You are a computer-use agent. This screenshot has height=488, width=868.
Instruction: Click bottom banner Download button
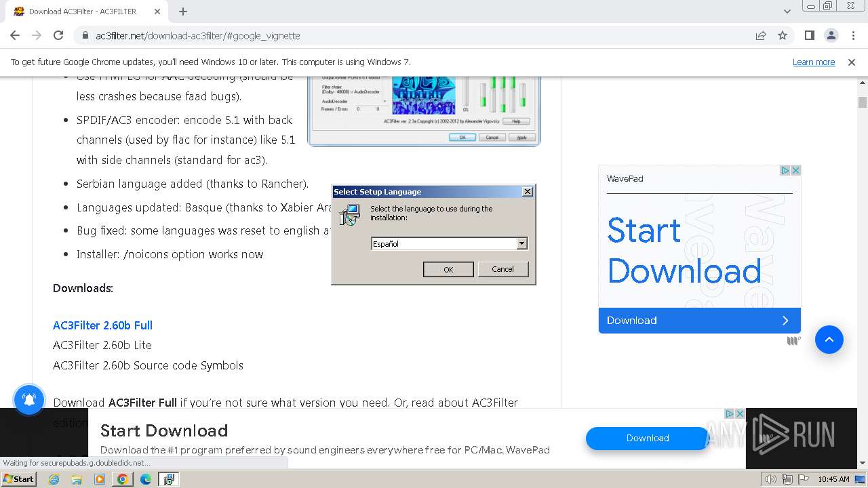pos(648,439)
